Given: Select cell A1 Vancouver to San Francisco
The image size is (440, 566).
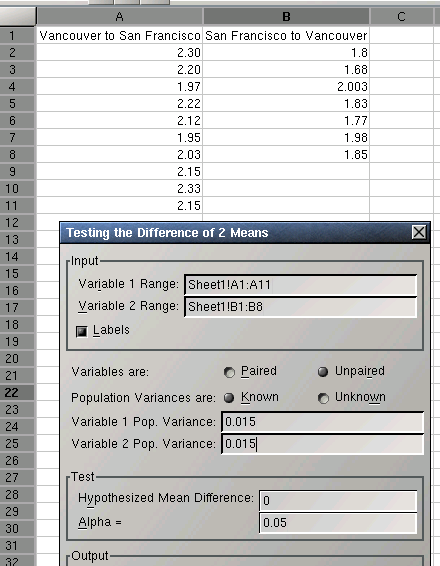Looking at the screenshot, I should coord(119,36).
